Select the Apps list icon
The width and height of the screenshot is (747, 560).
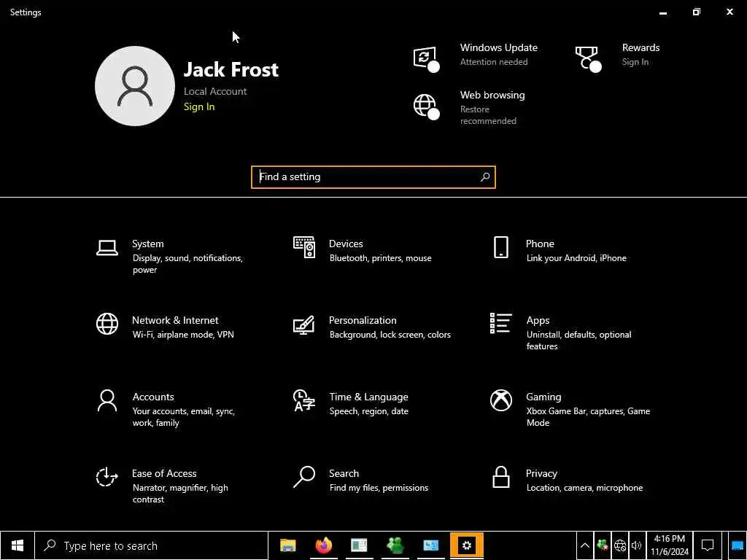click(x=500, y=323)
